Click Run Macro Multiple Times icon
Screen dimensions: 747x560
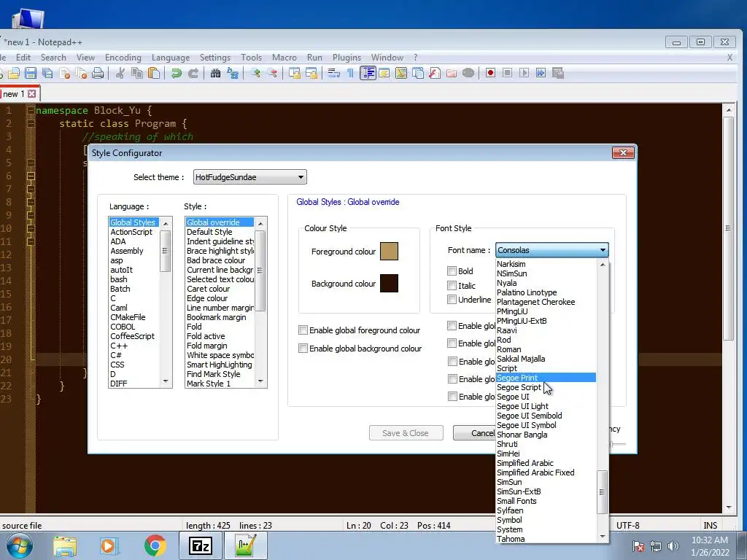(541, 73)
